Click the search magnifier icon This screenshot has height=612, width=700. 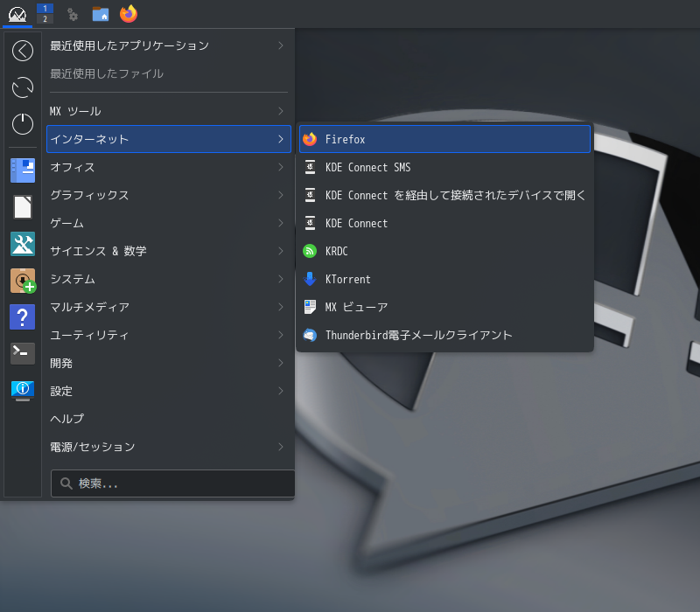pyautogui.click(x=66, y=483)
